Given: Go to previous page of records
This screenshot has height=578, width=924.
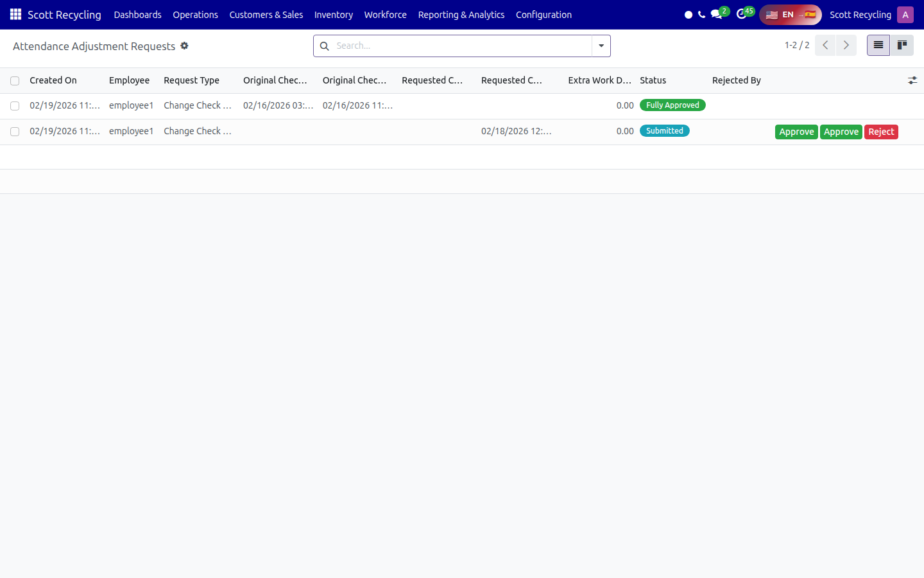Looking at the screenshot, I should coord(825,46).
